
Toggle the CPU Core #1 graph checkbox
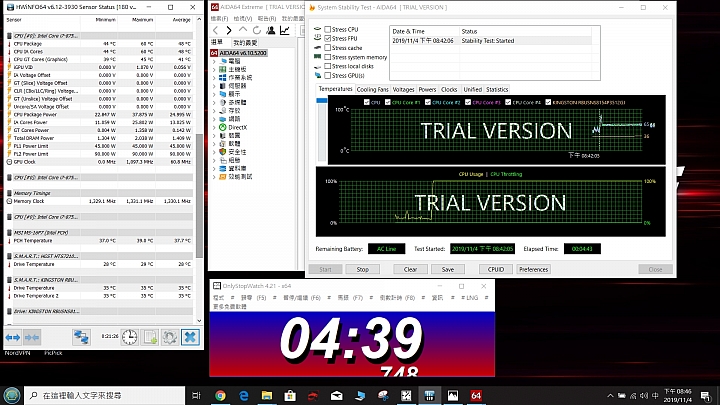tap(388, 102)
